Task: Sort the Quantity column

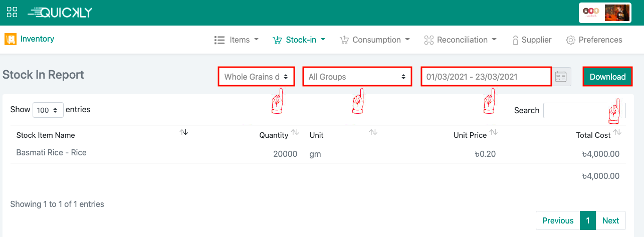Action: (295, 132)
